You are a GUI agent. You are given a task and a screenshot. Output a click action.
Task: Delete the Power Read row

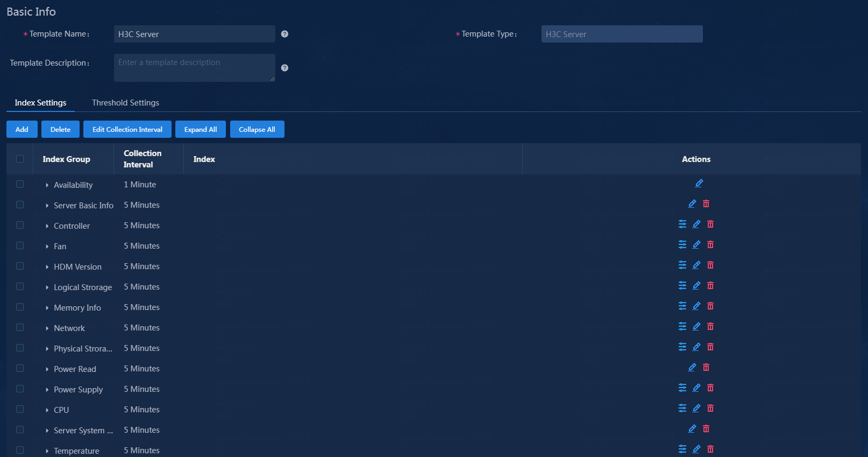[706, 368]
